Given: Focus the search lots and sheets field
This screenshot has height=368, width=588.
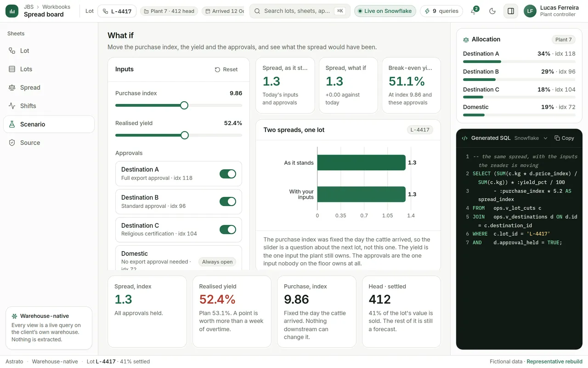Looking at the screenshot, I should (x=300, y=11).
